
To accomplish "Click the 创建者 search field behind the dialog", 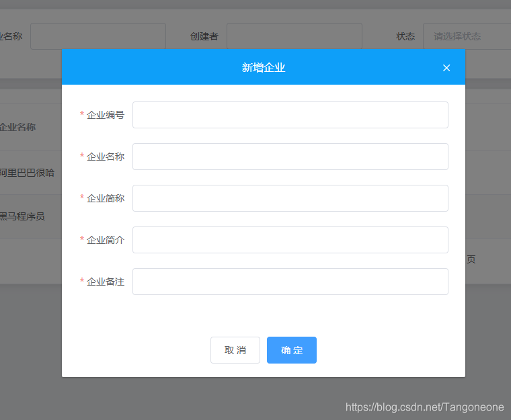I will pyautogui.click(x=294, y=36).
